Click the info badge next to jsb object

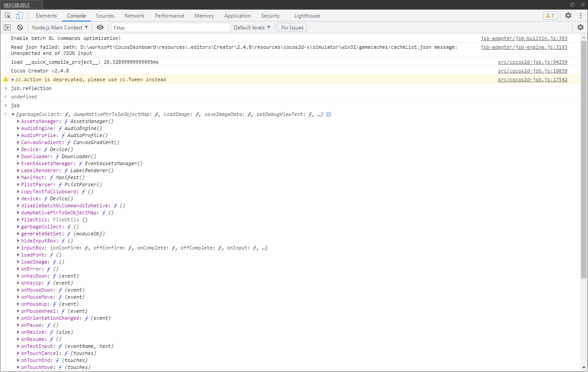[328, 115]
